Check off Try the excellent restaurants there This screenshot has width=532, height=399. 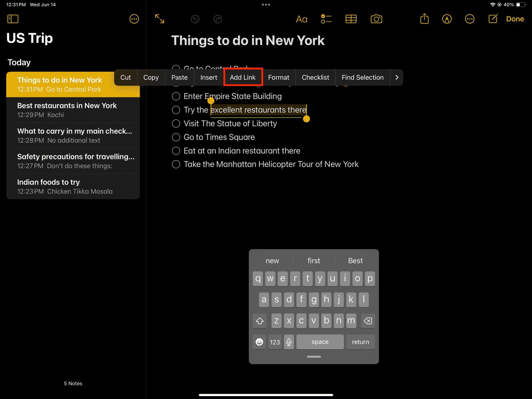tap(176, 110)
